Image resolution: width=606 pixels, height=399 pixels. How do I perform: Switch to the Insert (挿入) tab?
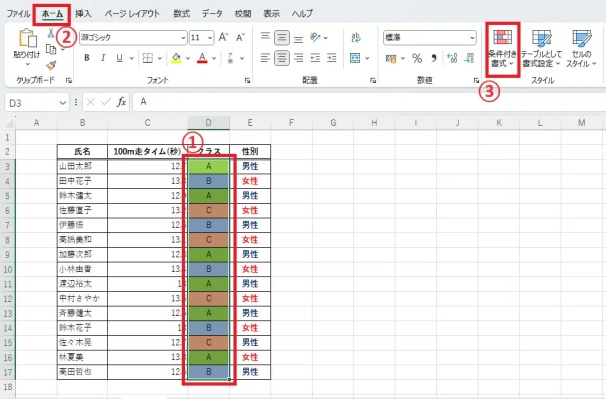pyautogui.click(x=83, y=14)
